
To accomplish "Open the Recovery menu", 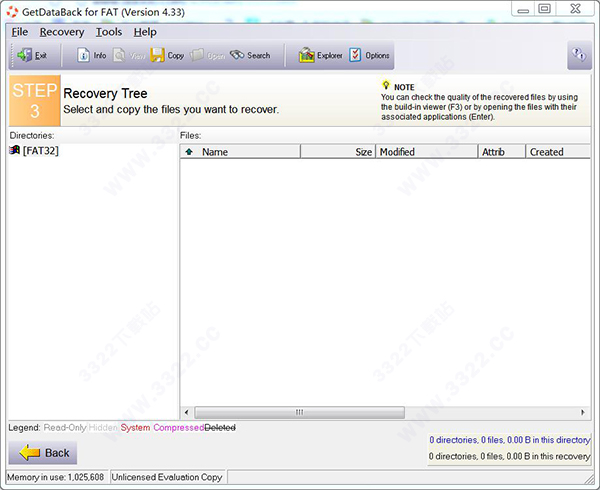I will [62, 32].
